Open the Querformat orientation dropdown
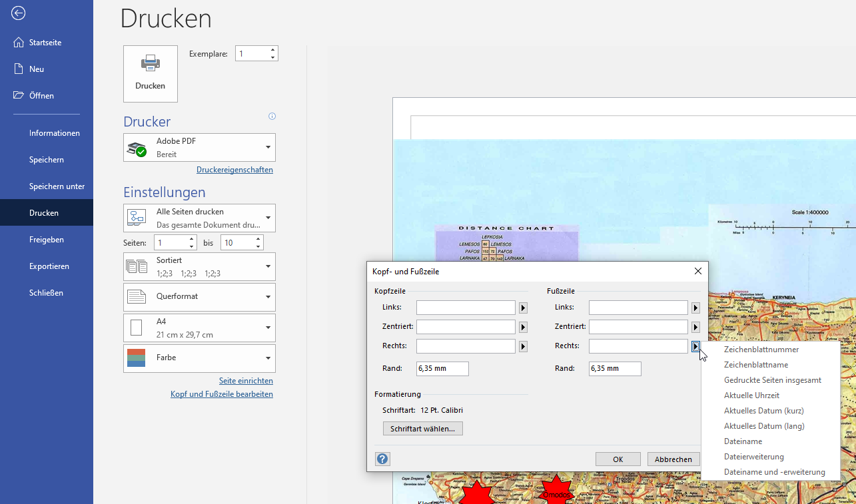This screenshot has width=856, height=504. [x=268, y=297]
